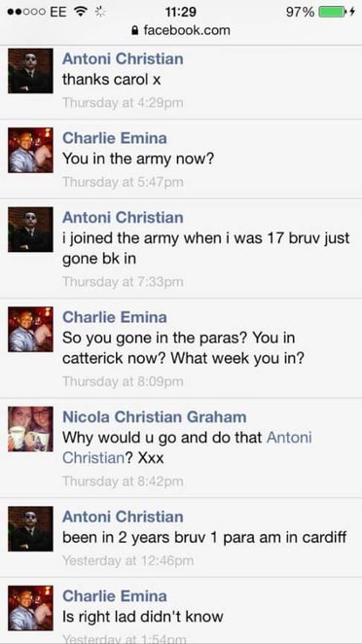This screenshot has width=362, height=644.
Task: Open Antoni Christian's avatar on 'thanks carol x'
Action: pos(30,71)
